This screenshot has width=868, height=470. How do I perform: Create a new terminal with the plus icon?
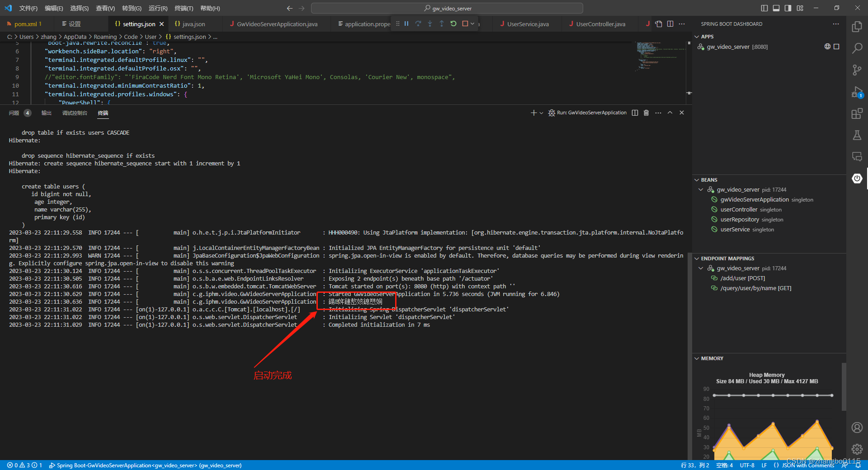[533, 113]
